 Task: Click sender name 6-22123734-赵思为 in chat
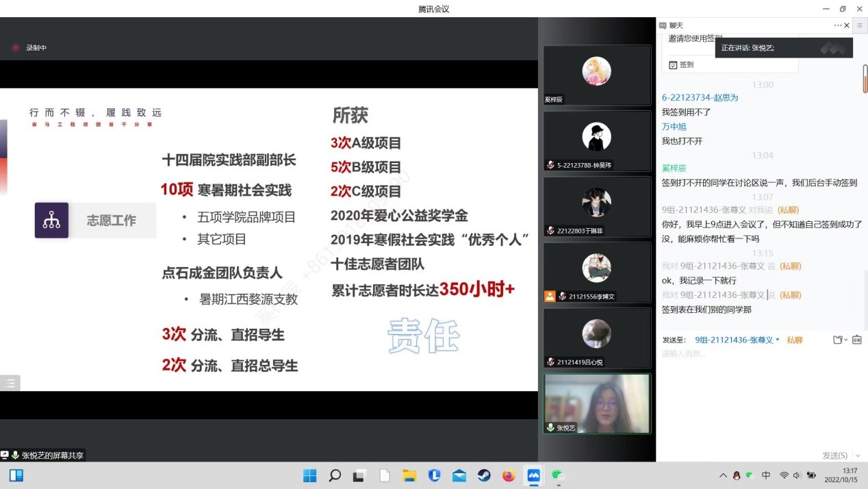(x=700, y=97)
